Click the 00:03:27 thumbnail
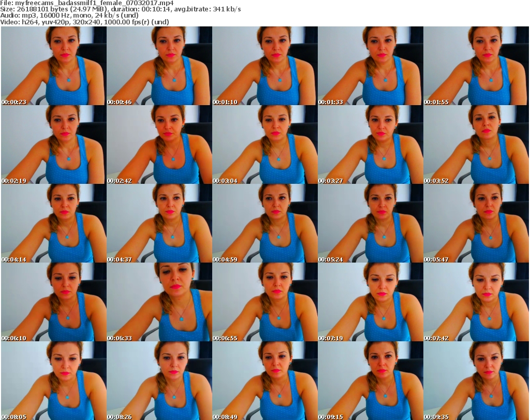530x420 pixels. pyautogui.click(x=371, y=144)
